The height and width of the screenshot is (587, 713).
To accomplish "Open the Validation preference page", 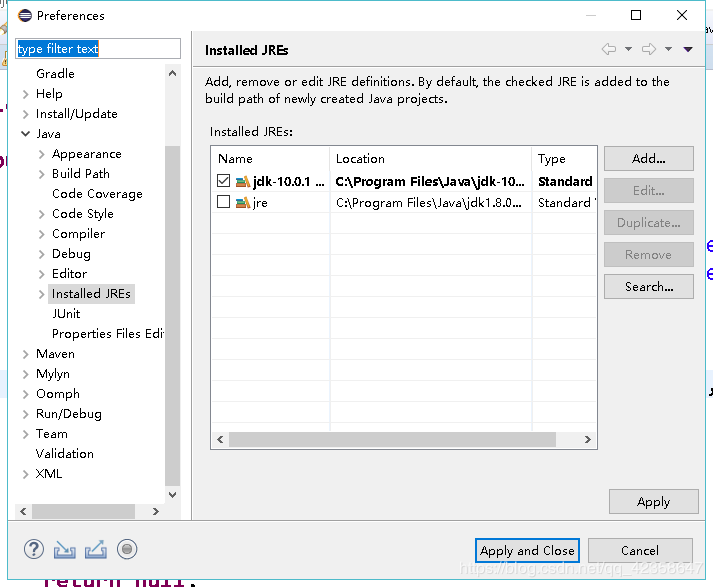I will coord(65,454).
